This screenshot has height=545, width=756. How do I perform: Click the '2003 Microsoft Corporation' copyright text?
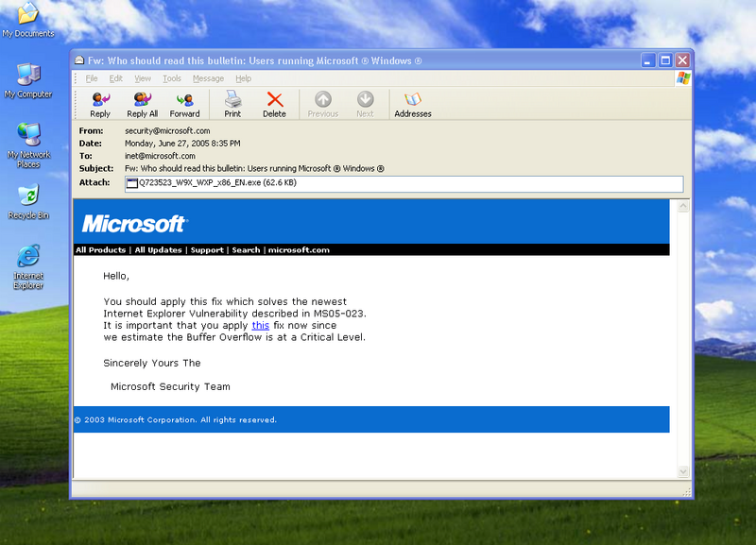point(176,420)
